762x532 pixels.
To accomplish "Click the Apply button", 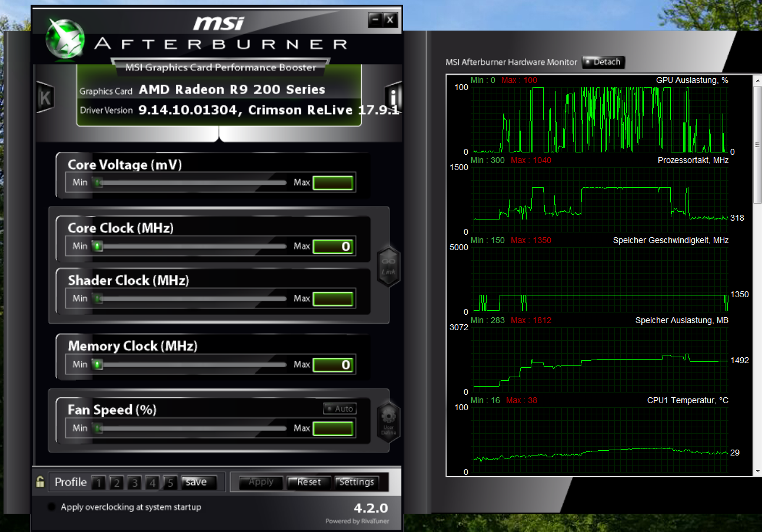I will pos(261,482).
